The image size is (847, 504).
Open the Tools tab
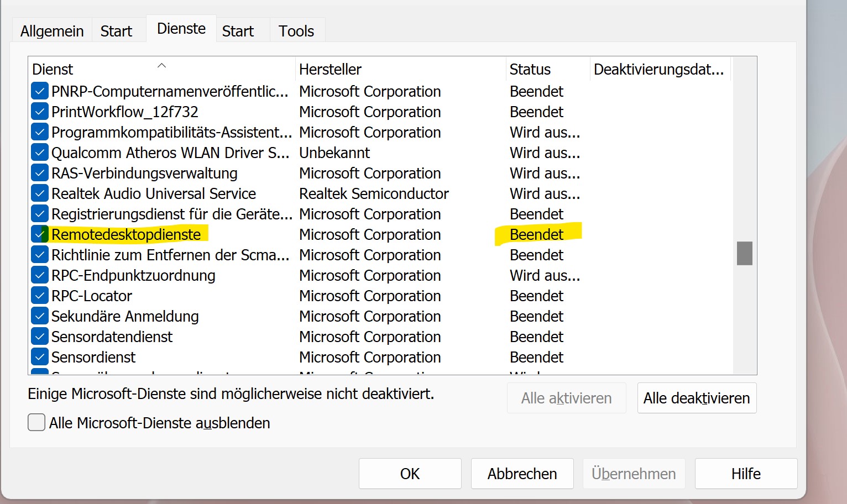tap(296, 31)
